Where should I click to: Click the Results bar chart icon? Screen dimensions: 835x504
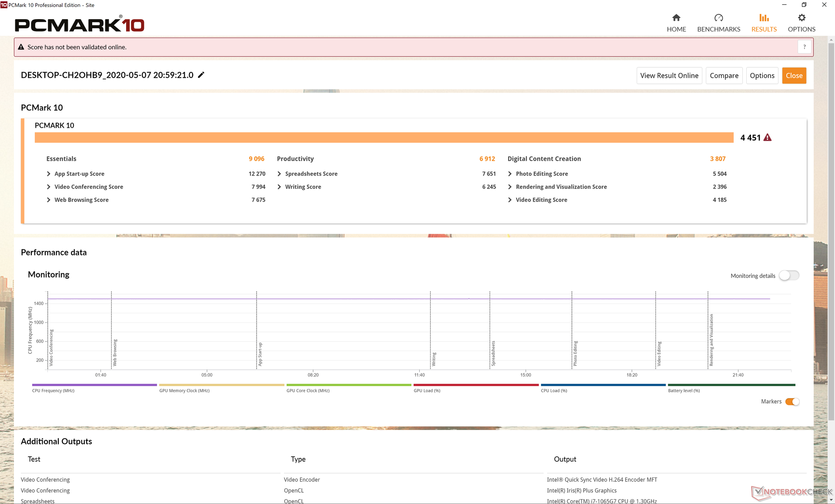coord(764,18)
